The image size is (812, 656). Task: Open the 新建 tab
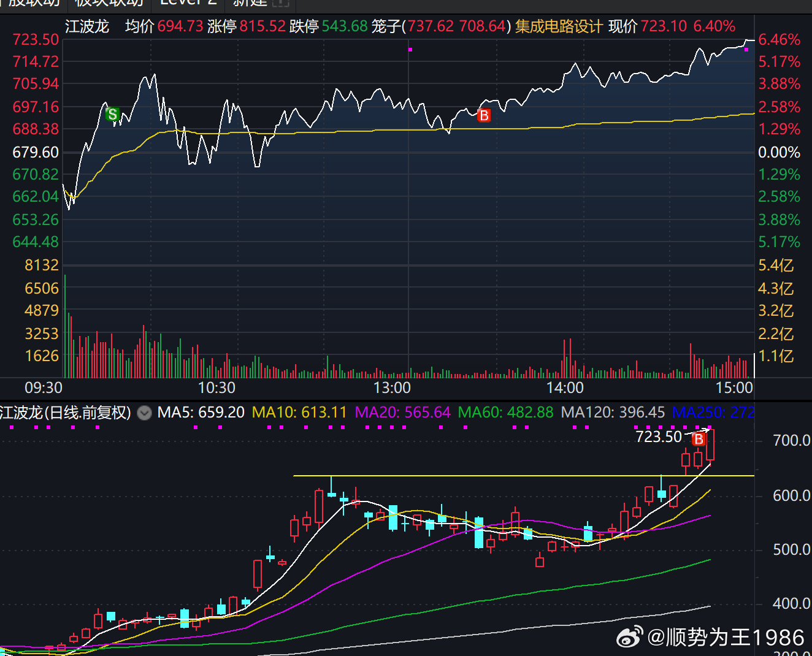click(x=261, y=2)
